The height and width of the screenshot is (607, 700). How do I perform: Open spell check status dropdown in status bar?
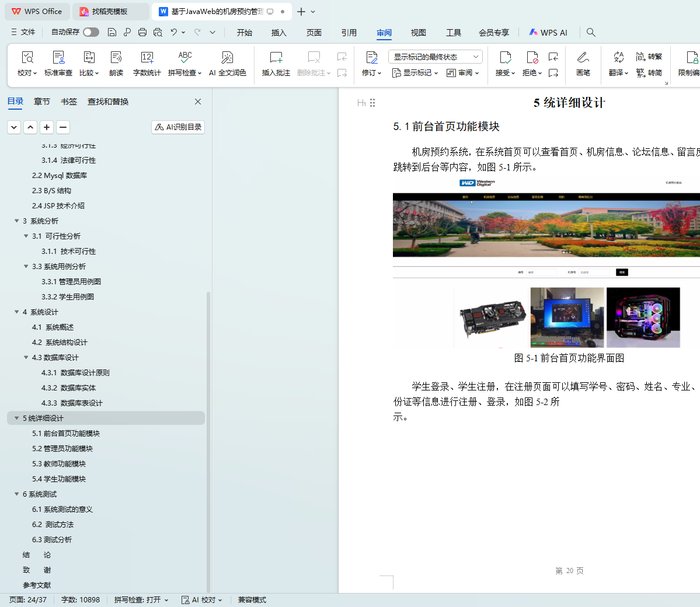pyautogui.click(x=141, y=599)
